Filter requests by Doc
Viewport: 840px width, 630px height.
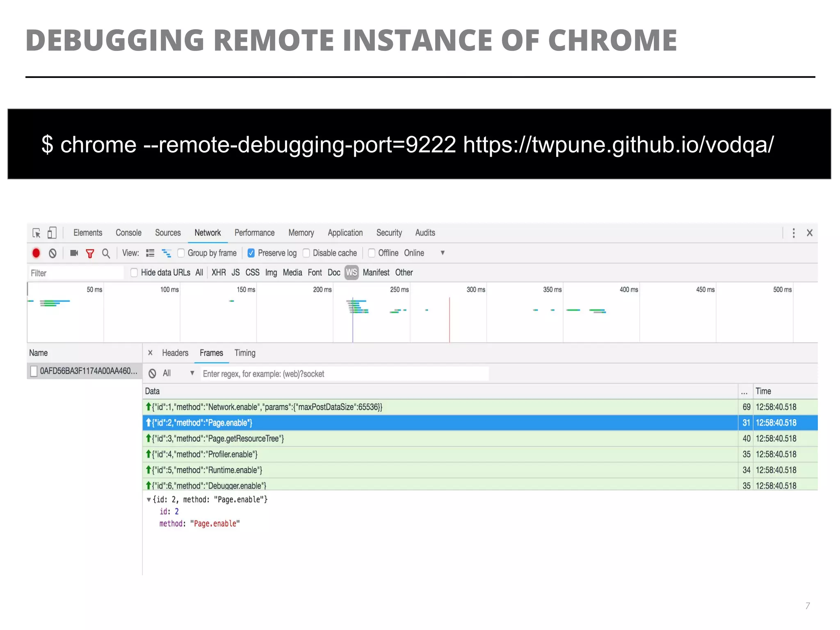[334, 272]
